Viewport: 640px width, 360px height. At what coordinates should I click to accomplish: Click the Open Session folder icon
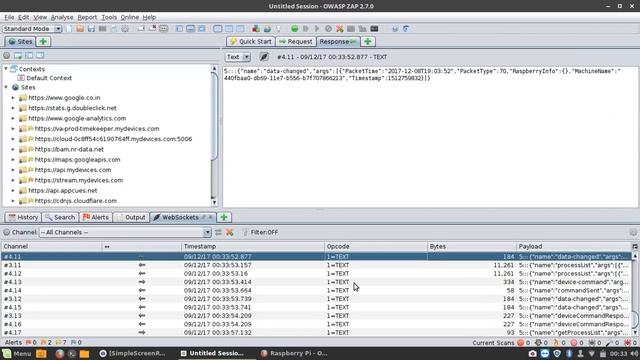pyautogui.click(x=80, y=29)
